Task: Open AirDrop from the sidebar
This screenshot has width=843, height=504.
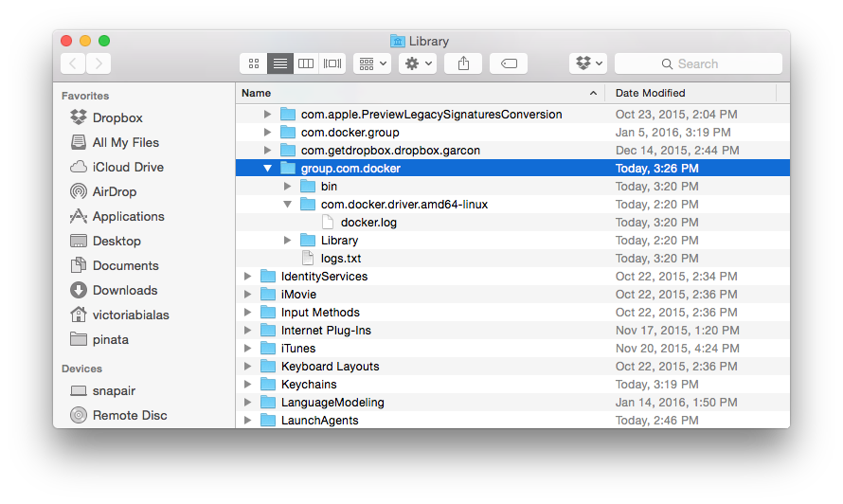Action: (x=114, y=191)
